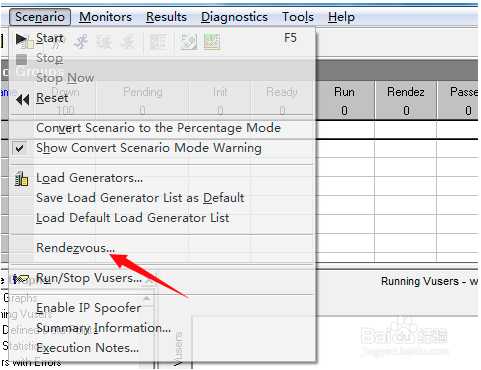Click the Rendez column header
This screenshot has width=481, height=370.
(406, 92)
